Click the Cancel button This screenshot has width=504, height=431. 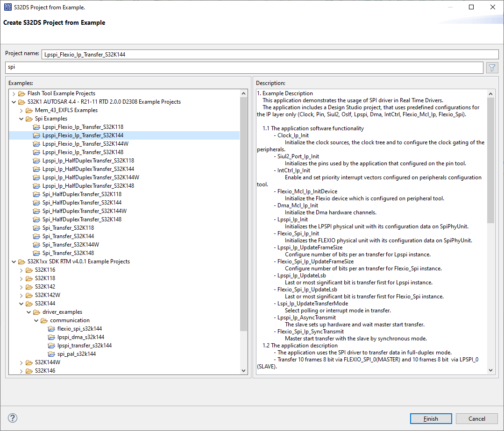click(x=476, y=418)
